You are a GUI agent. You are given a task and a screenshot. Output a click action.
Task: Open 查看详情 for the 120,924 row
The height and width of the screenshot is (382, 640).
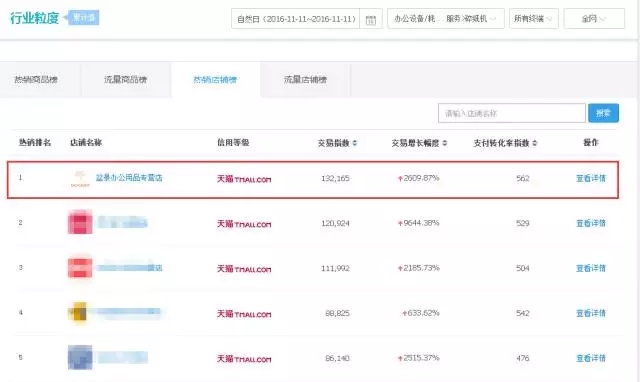click(x=591, y=223)
